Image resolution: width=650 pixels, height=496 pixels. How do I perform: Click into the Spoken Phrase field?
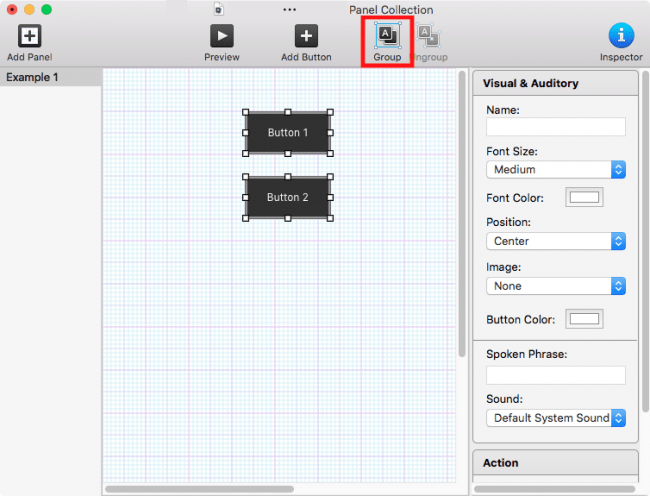[555, 375]
